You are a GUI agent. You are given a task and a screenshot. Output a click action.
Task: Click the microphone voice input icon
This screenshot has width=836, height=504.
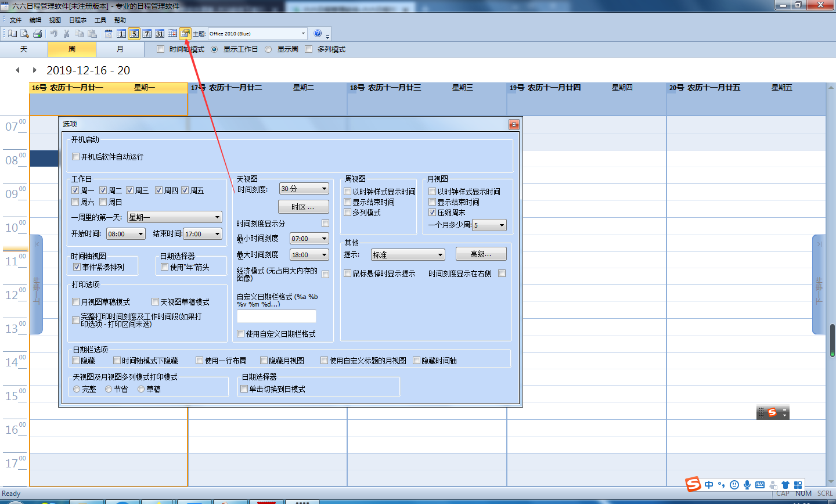747,485
